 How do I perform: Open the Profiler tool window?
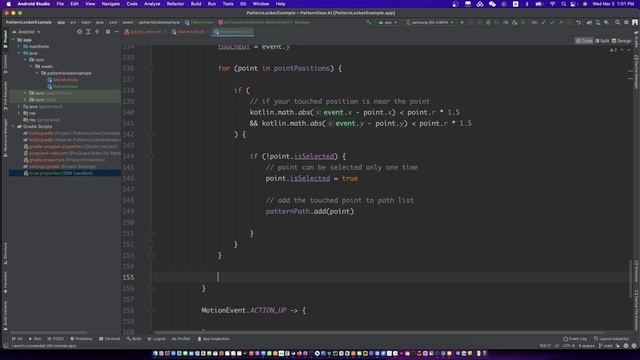(181, 339)
